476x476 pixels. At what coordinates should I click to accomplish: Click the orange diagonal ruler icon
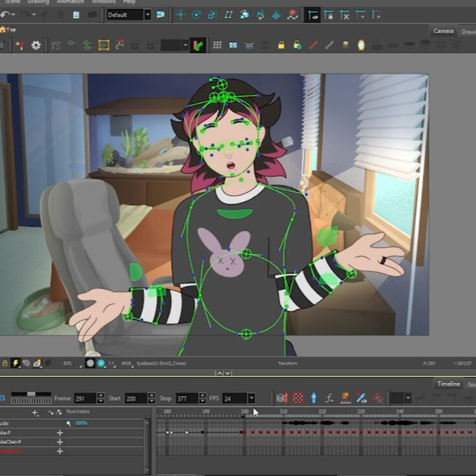click(313, 45)
